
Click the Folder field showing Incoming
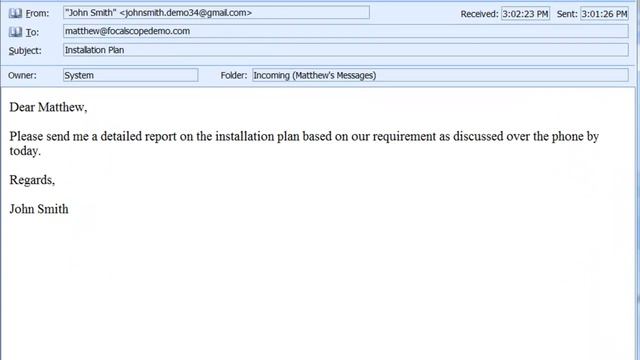coord(440,75)
